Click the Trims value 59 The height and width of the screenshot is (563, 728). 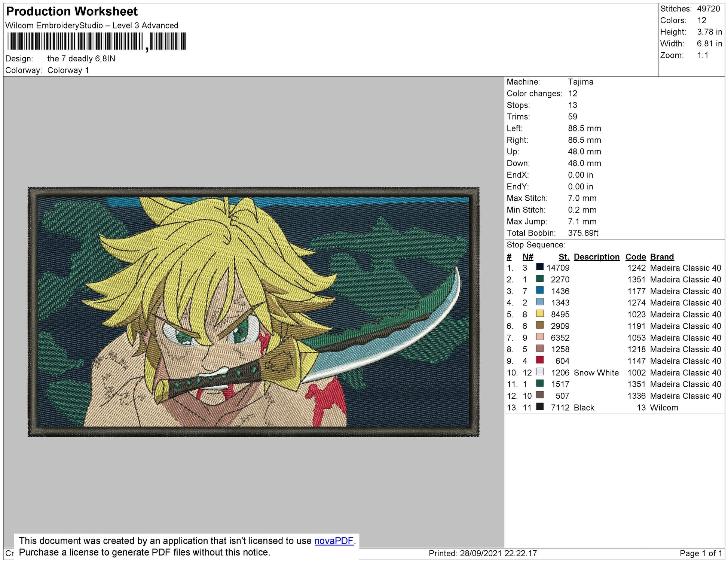click(572, 117)
